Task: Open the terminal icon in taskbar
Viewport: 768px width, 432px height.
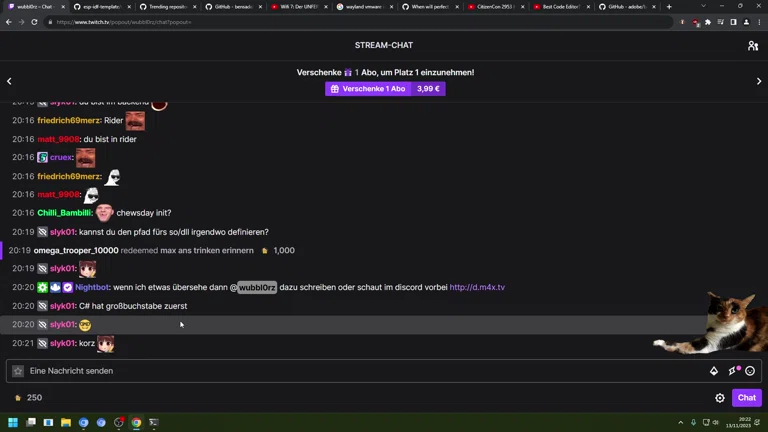Action: click(x=154, y=422)
